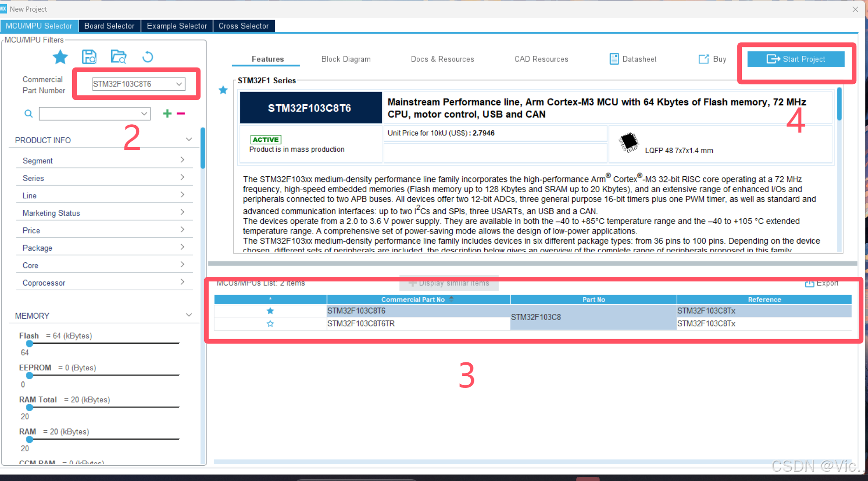The width and height of the screenshot is (868, 481).
Task: Click the Export icon in MCU list
Action: click(809, 283)
